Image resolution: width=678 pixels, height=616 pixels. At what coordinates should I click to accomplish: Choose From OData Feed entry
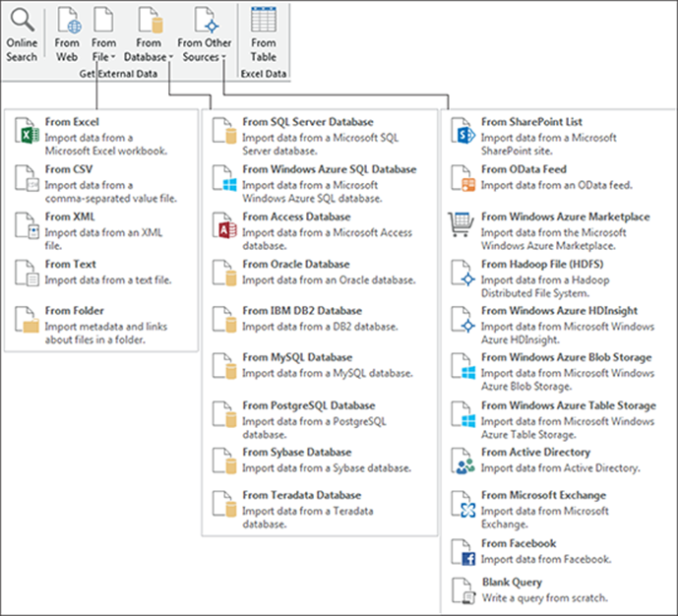click(x=558, y=178)
